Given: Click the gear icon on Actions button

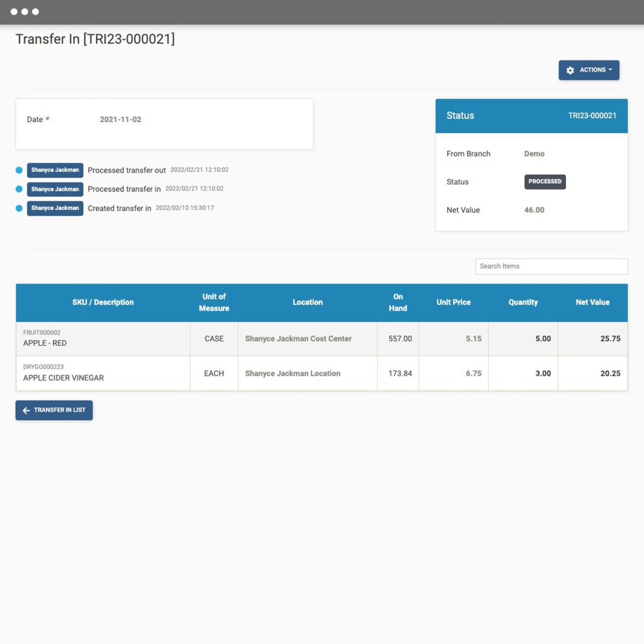Looking at the screenshot, I should click(570, 70).
